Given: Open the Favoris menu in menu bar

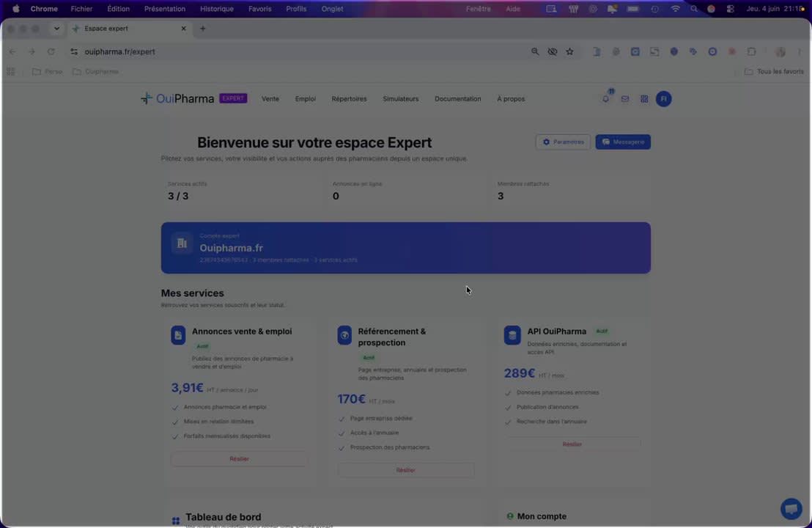Looking at the screenshot, I should [x=260, y=9].
